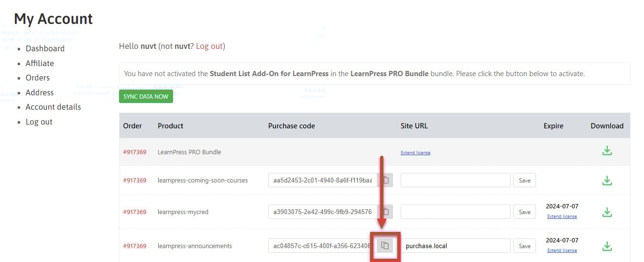Download the learnpress-announcements add-on
Viewport: 644px width, 262px height.
607,246
